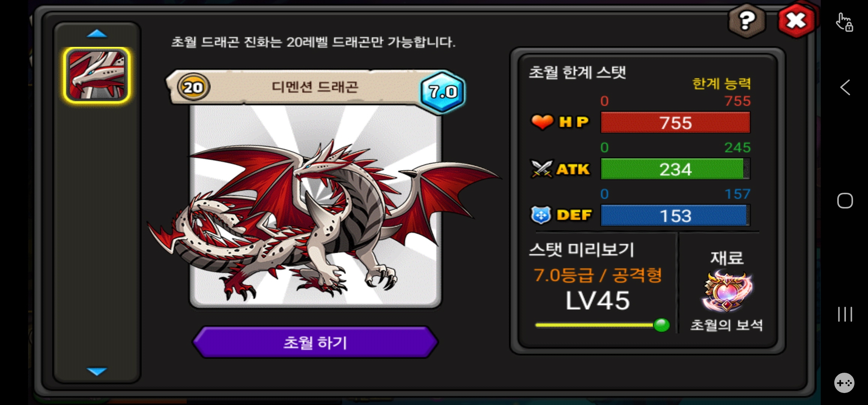Select the Dimension Dragon thumbnail in list
Screen dimensions: 868x405
(x=97, y=75)
